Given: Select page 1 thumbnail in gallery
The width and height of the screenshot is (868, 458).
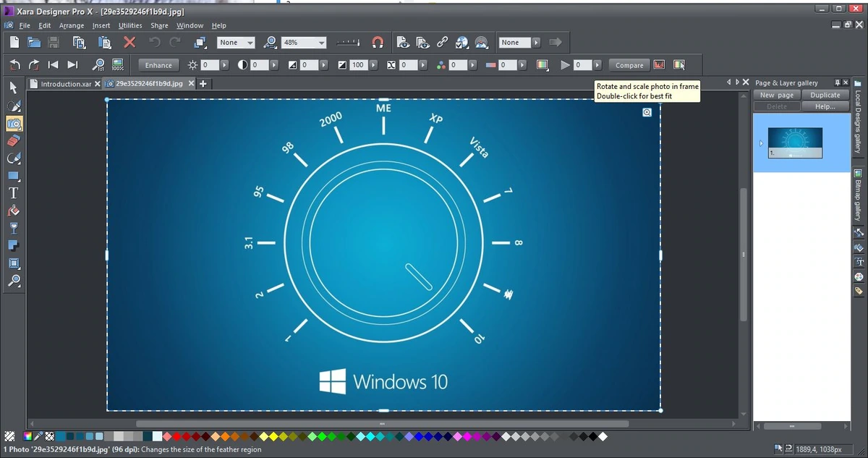Looking at the screenshot, I should pos(795,143).
